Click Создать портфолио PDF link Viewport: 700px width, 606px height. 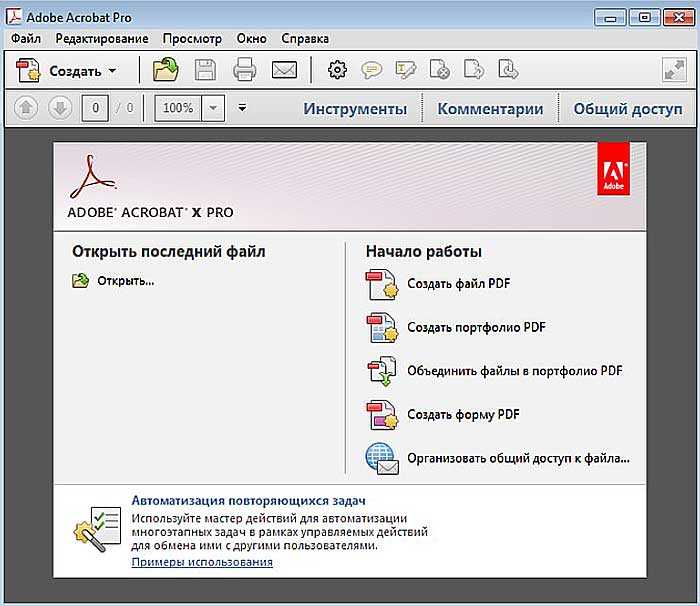pos(476,327)
